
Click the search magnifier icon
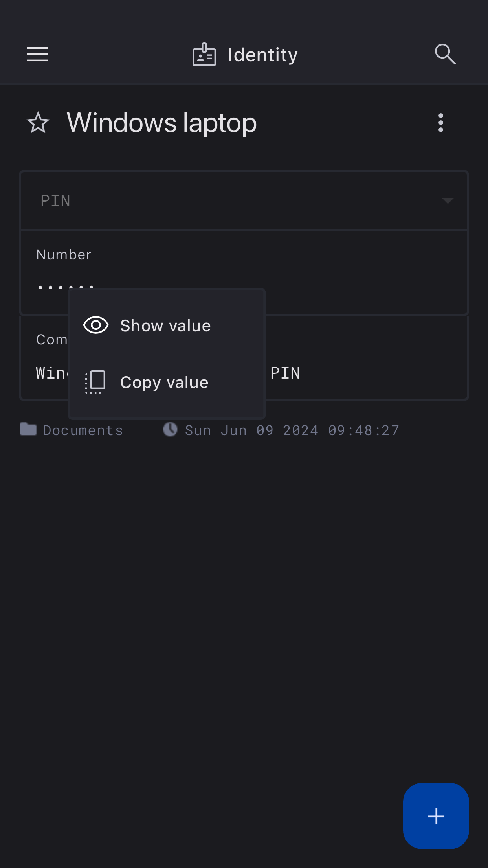(x=445, y=54)
